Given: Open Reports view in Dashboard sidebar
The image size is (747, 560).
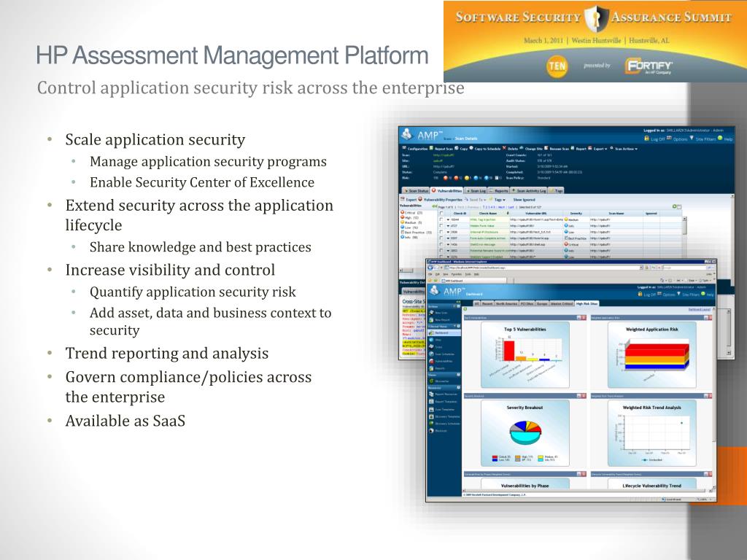Looking at the screenshot, I should 438,368.
